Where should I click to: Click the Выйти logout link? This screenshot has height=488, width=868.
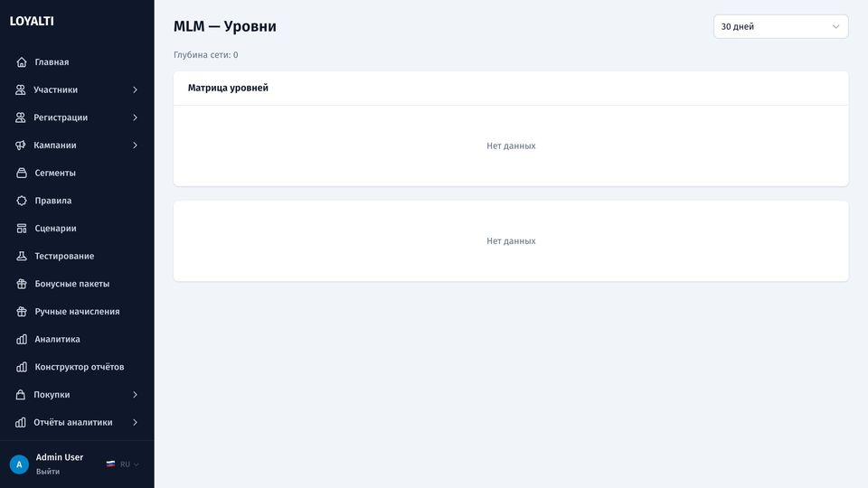[x=48, y=472]
